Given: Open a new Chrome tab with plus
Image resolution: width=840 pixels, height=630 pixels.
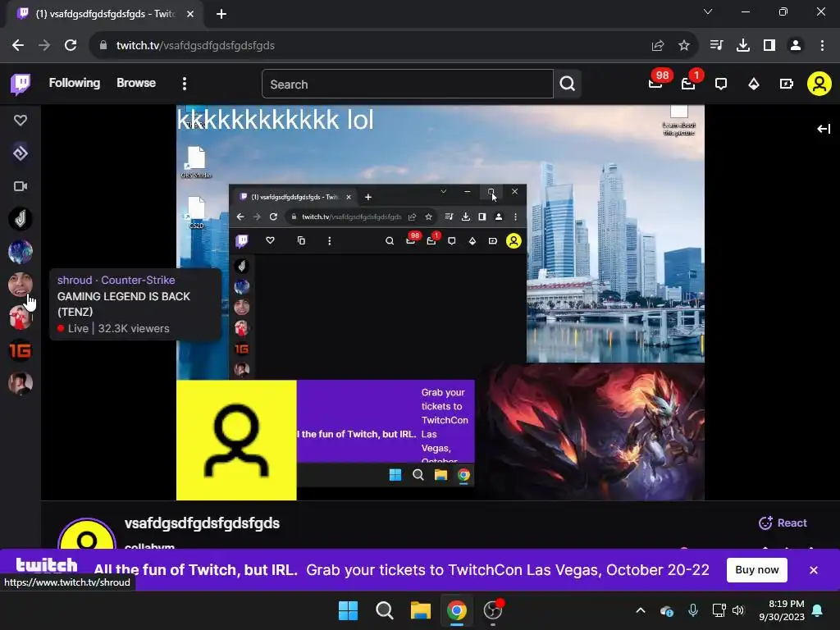Looking at the screenshot, I should pos(221,14).
